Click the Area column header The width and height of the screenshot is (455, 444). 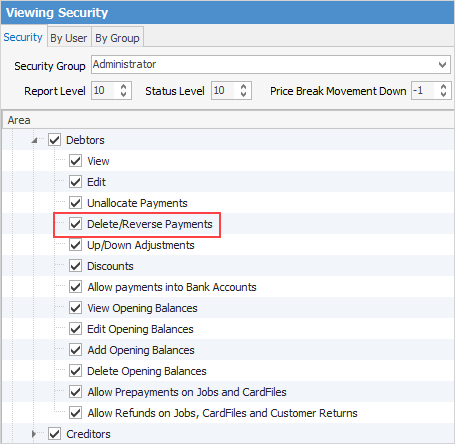click(x=228, y=120)
